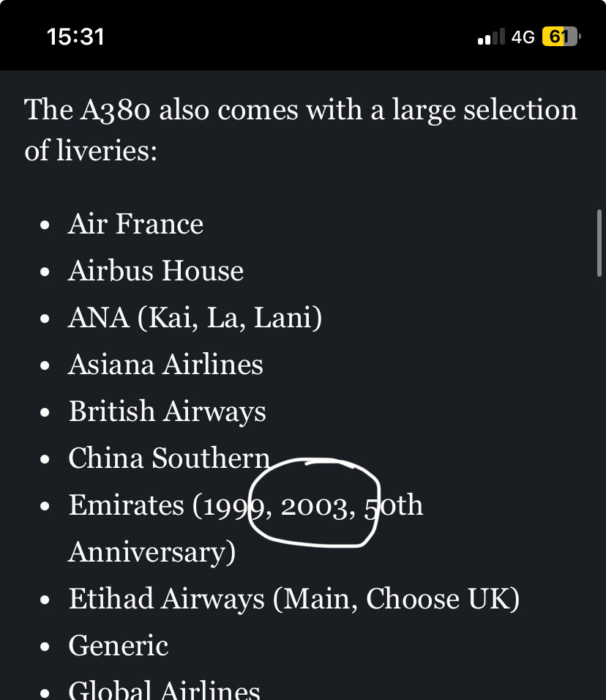Tap the Etihad Airways (Main, Choose UK) entry
This screenshot has height=700, width=606.
point(294,599)
